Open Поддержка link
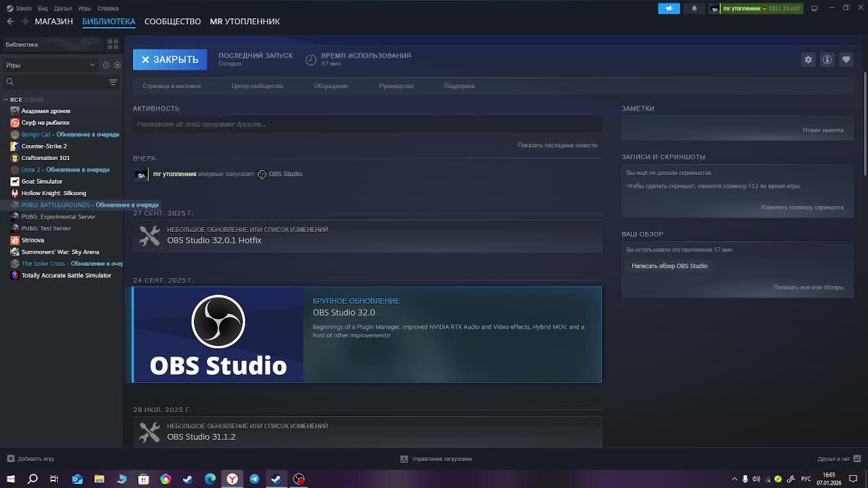The height and width of the screenshot is (488, 868). [x=459, y=86]
